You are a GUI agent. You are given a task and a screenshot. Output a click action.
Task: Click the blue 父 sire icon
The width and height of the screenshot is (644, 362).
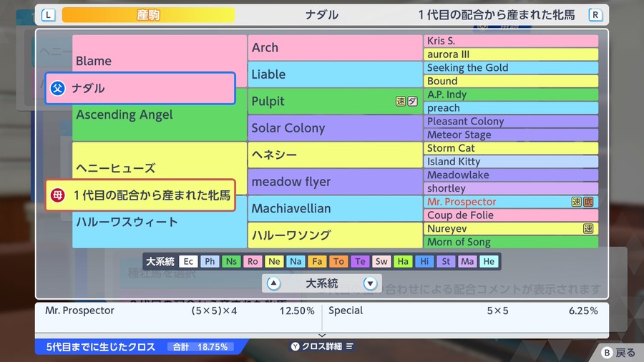click(x=57, y=88)
